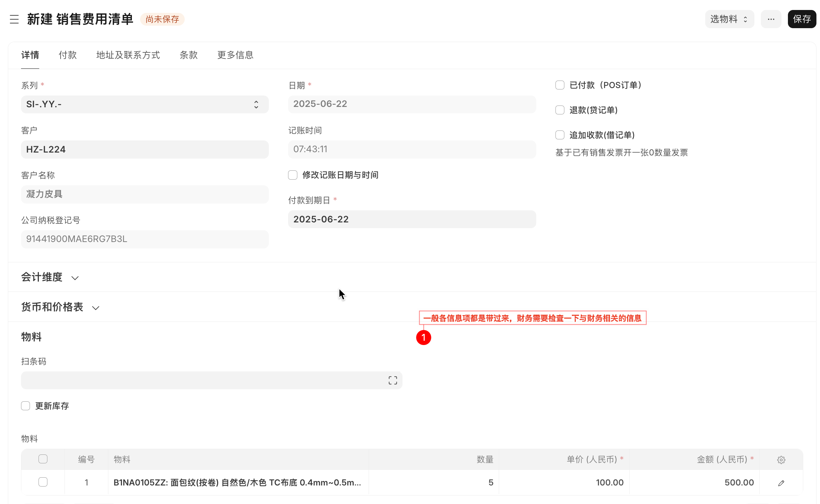Switch to the 更多信息 tab

click(x=235, y=55)
